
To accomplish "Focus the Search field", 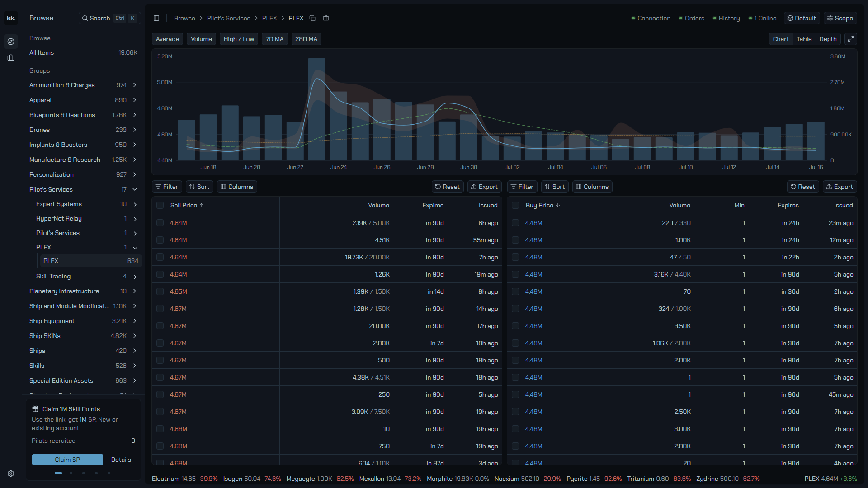I will click(x=109, y=18).
